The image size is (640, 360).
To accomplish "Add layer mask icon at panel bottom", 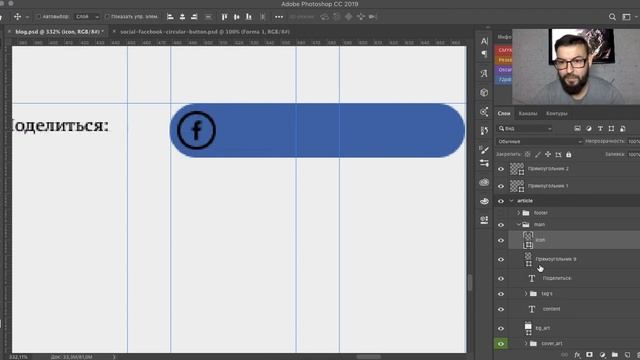I will pyautogui.click(x=589, y=355).
